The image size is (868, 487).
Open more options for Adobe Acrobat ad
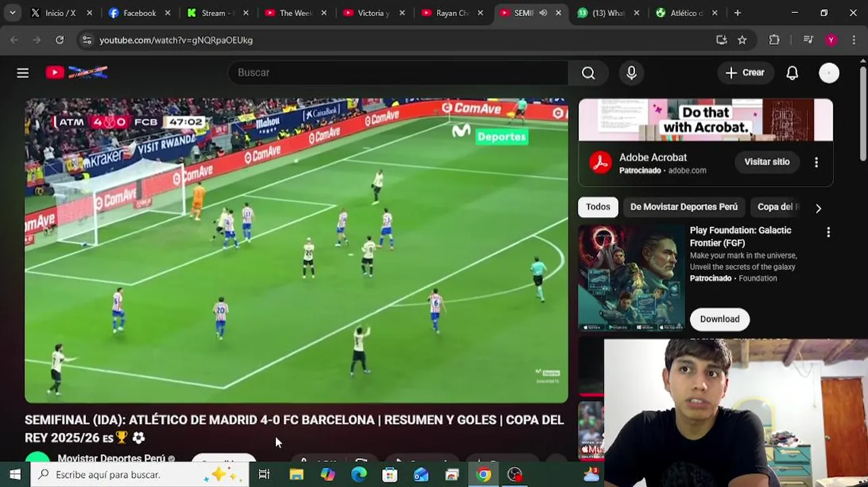816,162
